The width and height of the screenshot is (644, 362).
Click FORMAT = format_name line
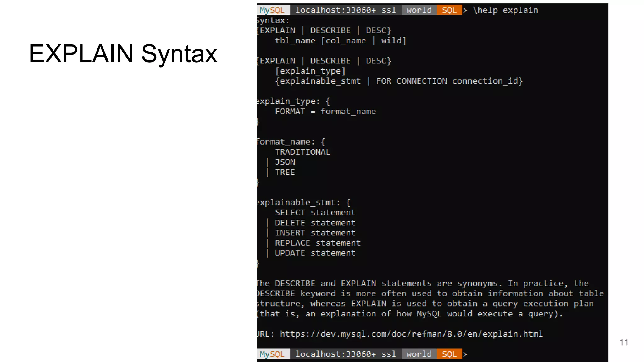325,111
